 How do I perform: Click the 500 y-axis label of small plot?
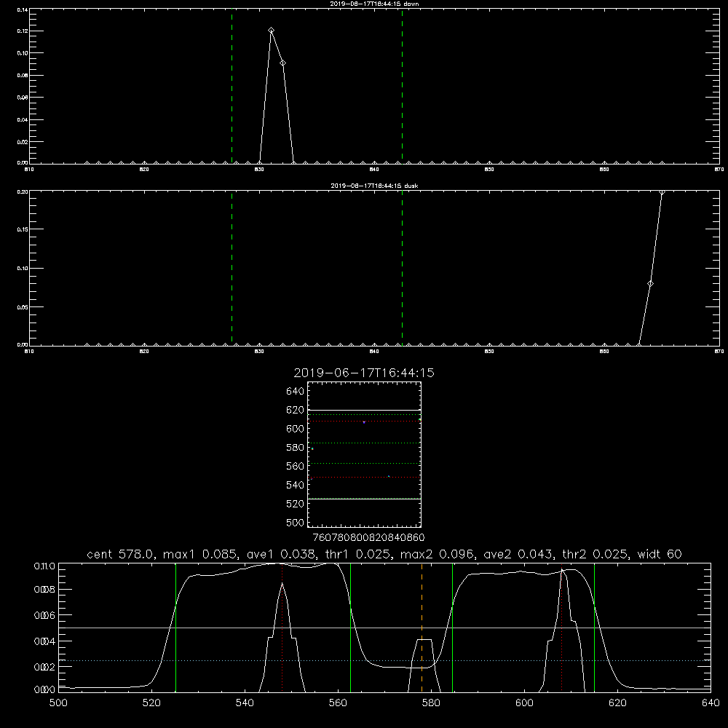point(296,523)
